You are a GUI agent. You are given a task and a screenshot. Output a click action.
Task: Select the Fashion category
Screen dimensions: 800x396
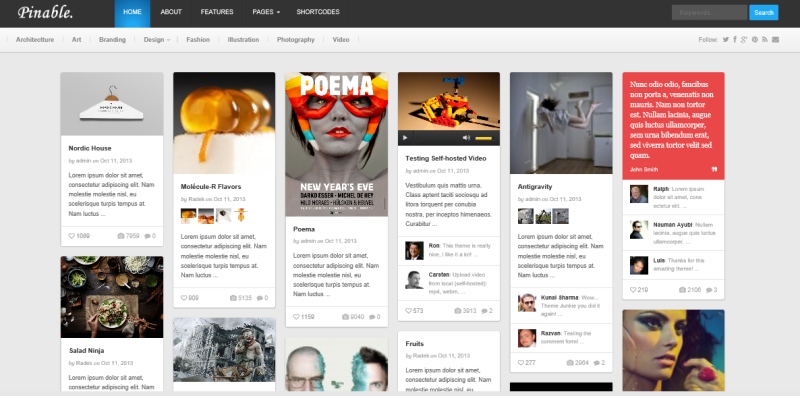[198, 39]
